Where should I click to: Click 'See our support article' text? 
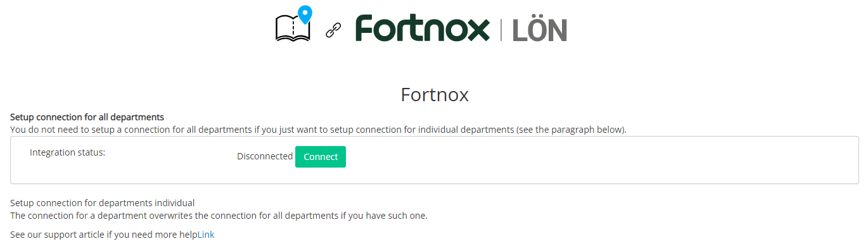coord(104,235)
